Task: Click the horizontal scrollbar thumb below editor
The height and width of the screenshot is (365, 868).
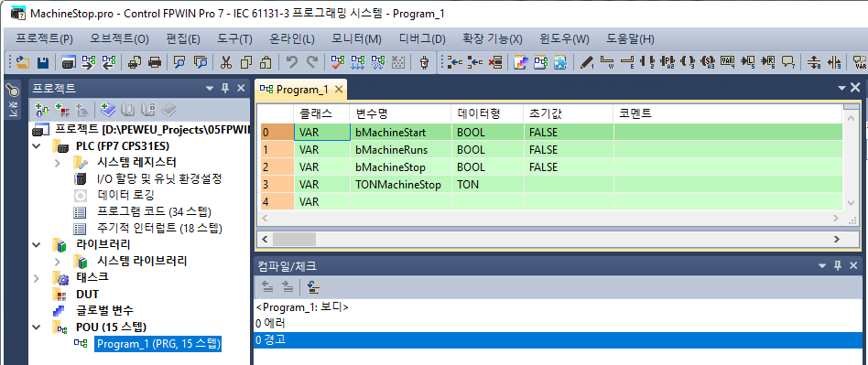Action: [x=294, y=239]
